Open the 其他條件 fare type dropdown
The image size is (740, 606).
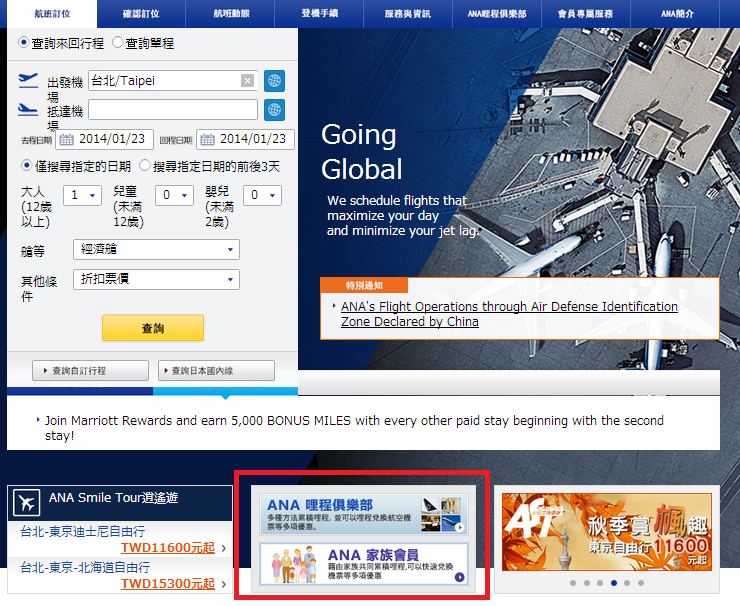point(156,279)
